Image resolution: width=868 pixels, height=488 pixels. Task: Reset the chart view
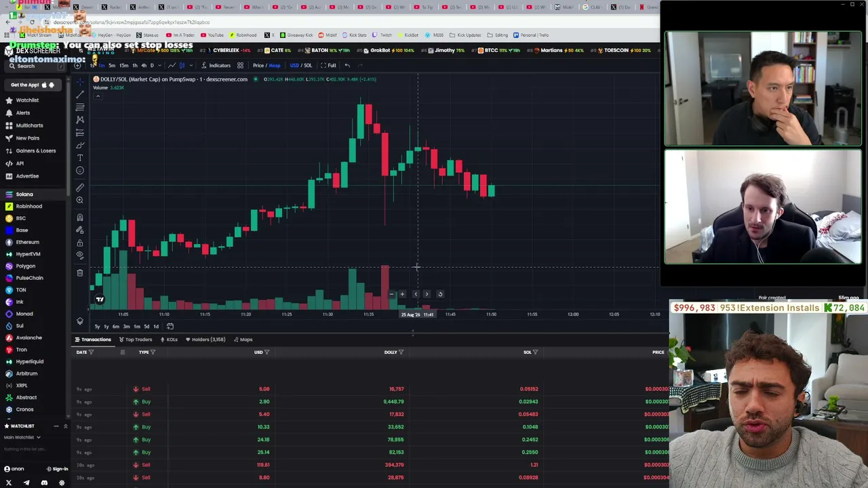(440, 294)
